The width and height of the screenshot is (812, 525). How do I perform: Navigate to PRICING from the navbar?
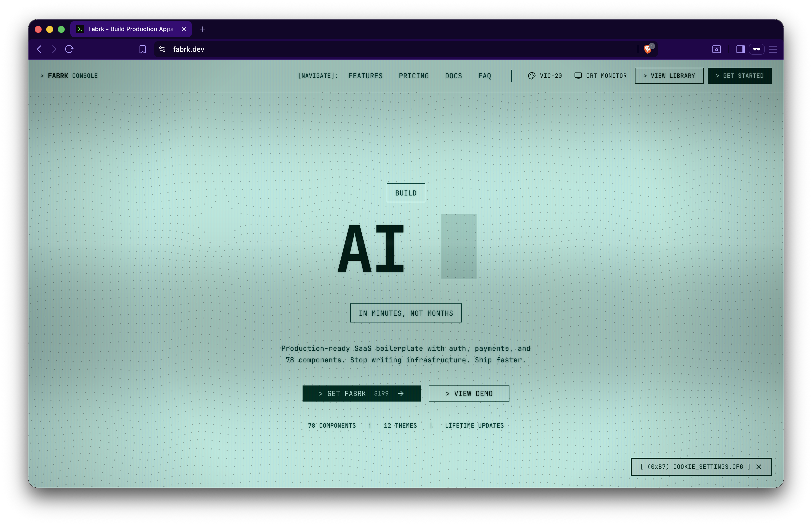point(414,76)
